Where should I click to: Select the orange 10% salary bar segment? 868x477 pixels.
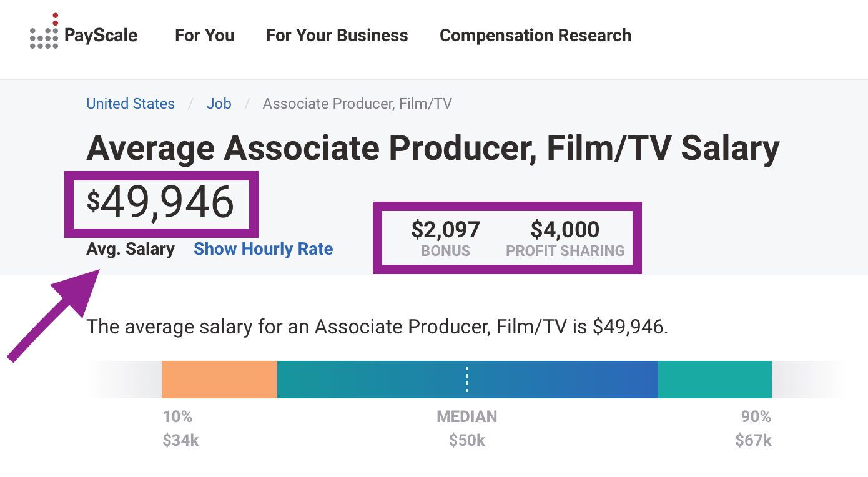pos(219,380)
